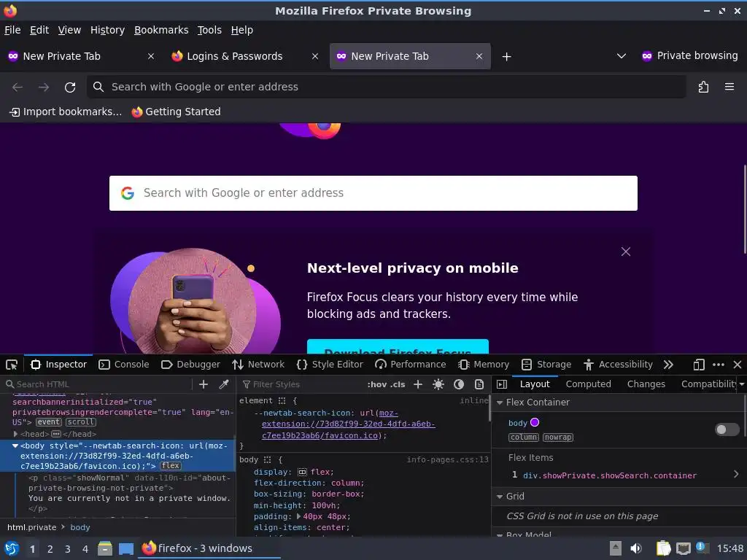Select the Compatibility sidebar tab
The width and height of the screenshot is (747, 560).
tap(709, 384)
